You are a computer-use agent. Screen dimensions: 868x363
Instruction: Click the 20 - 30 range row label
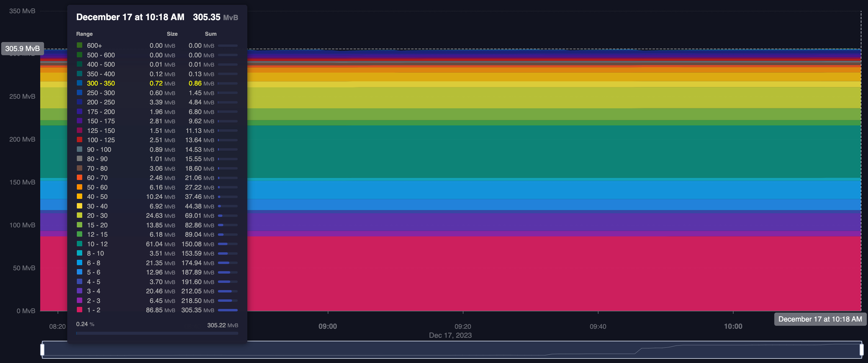[97, 216]
